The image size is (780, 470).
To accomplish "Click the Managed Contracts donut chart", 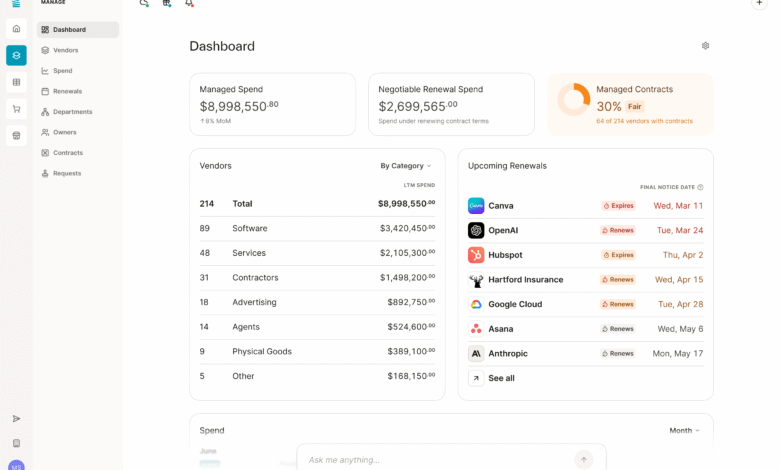I will tap(574, 100).
